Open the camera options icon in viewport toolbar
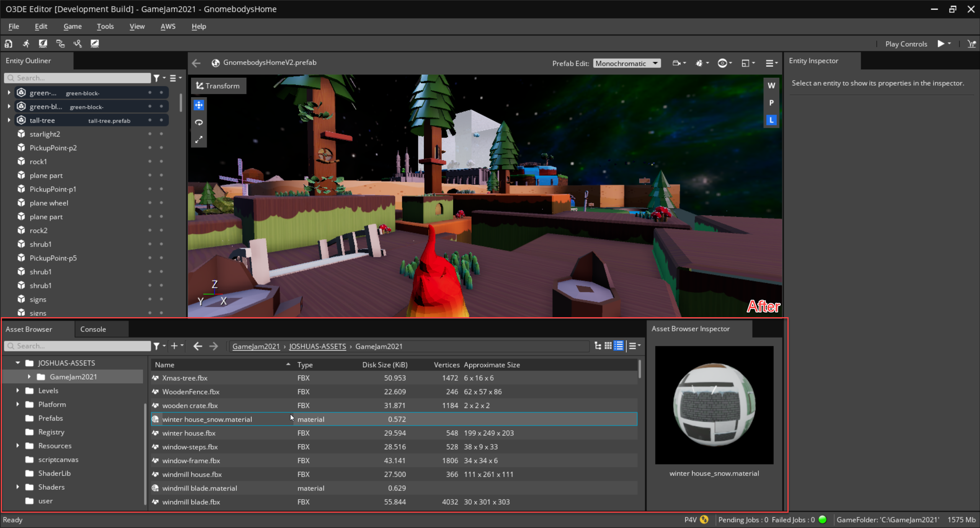The width and height of the screenshot is (980, 528). click(x=676, y=63)
